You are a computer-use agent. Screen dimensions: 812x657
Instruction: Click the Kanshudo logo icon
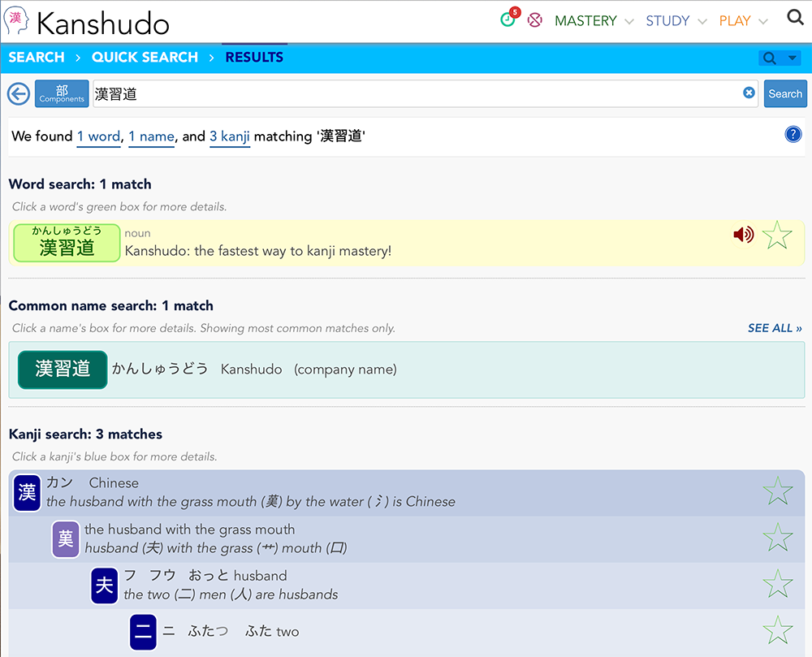pos(16,21)
